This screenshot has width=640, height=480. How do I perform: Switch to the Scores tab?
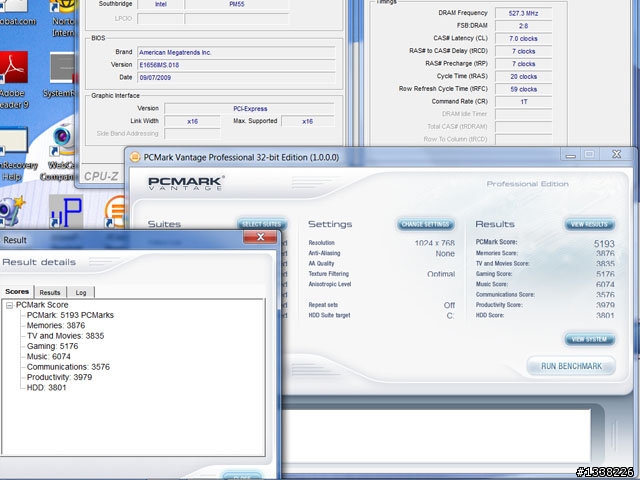17,291
